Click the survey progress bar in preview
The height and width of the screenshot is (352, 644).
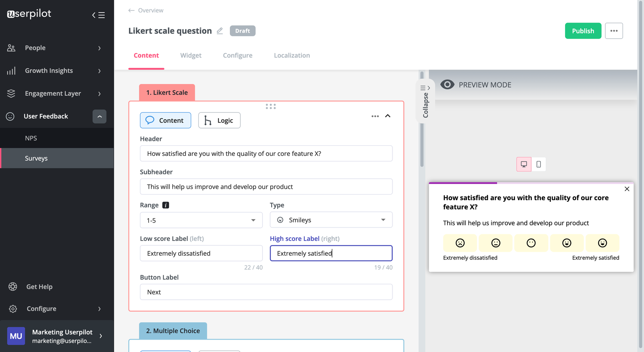(x=531, y=183)
